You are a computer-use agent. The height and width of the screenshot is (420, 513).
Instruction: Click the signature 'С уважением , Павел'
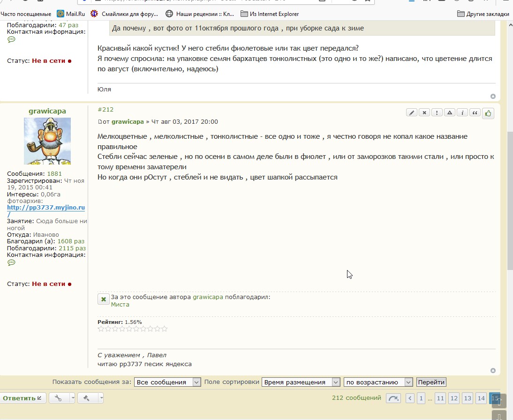pyautogui.click(x=132, y=355)
